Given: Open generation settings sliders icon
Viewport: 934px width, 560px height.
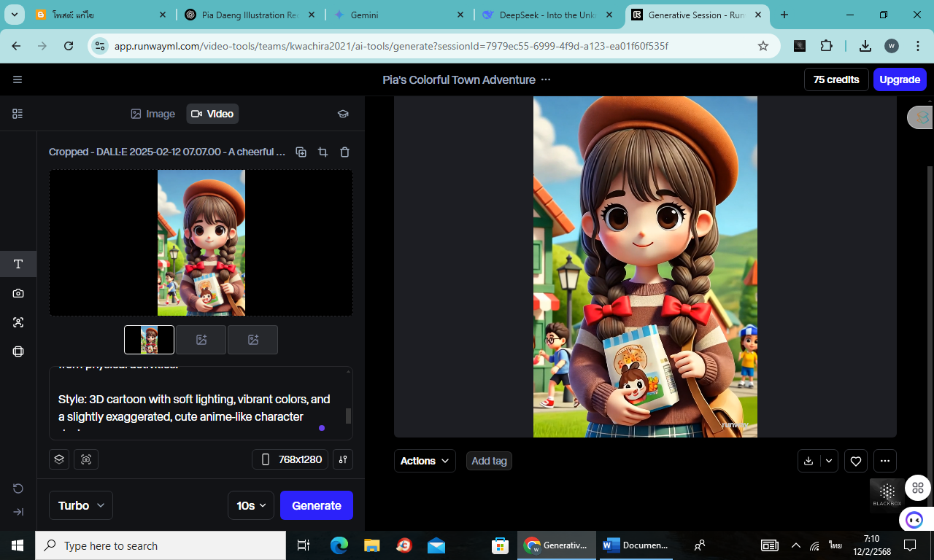Looking at the screenshot, I should point(343,459).
